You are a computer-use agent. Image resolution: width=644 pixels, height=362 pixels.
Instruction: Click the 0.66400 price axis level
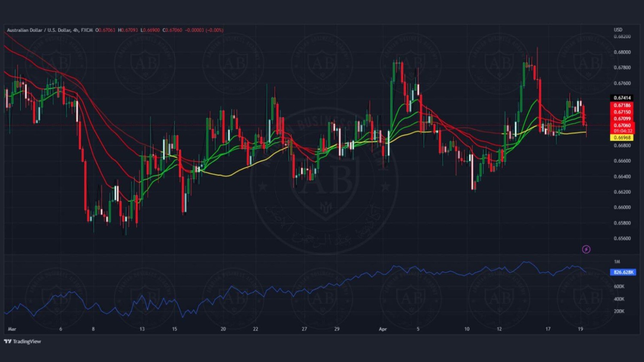point(622,176)
